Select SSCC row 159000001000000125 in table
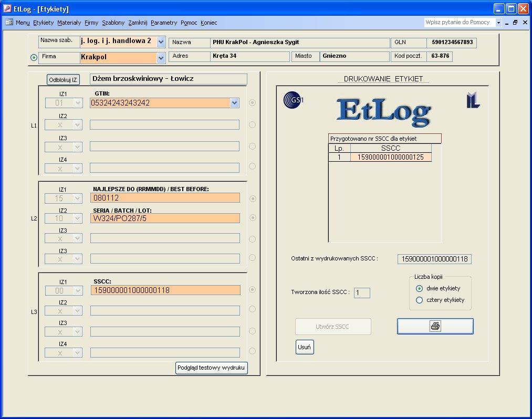This screenshot has width=532, height=419. 391,157
